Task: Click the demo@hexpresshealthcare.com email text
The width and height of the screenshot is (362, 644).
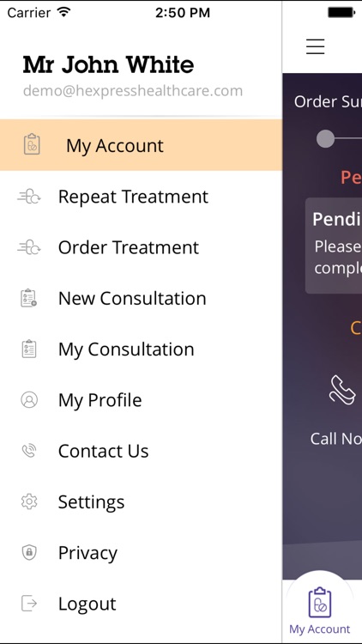Action: tap(133, 91)
